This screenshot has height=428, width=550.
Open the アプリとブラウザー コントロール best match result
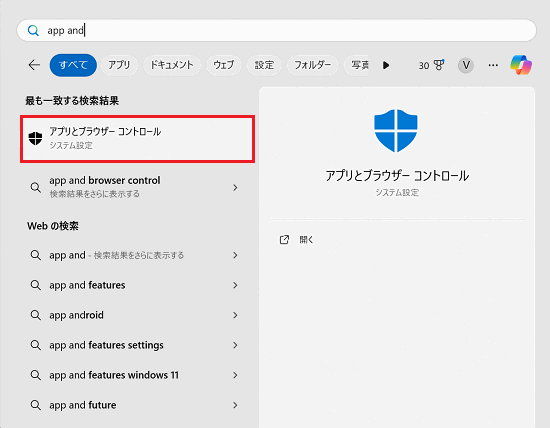click(x=138, y=139)
